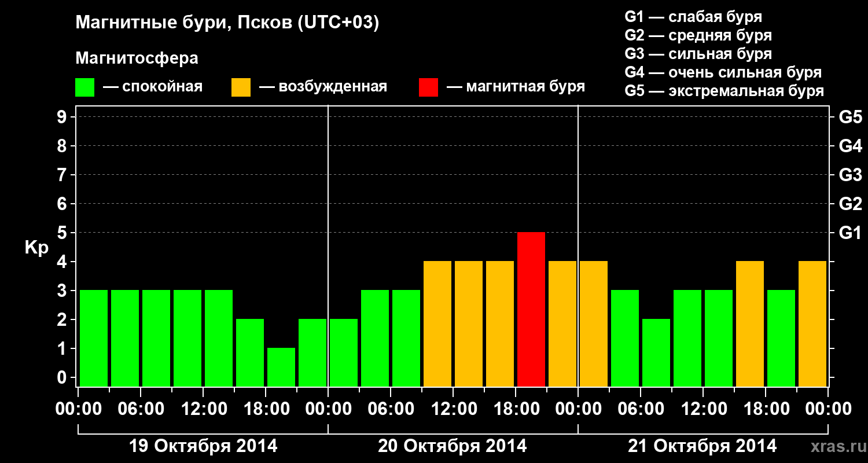This screenshot has width=868, height=463.
Task: Click the '19 Октября 2014' date label
Action: pos(203,446)
